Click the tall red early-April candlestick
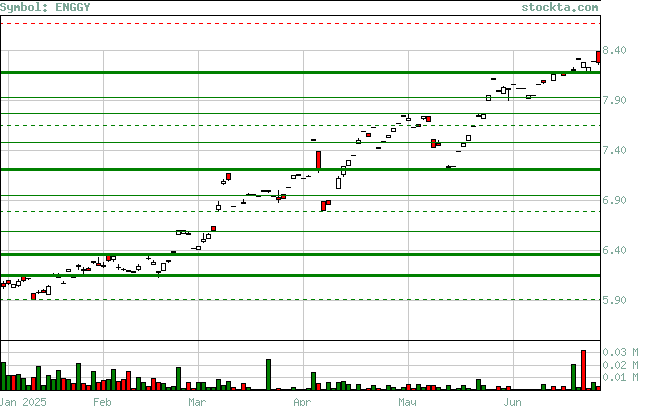The width and height of the screenshot is (655, 406). 319,160
